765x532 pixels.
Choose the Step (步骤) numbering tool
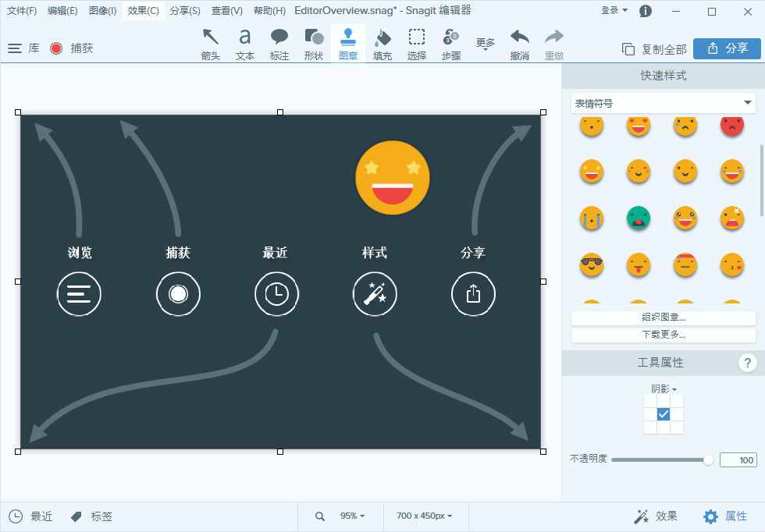pyautogui.click(x=451, y=44)
